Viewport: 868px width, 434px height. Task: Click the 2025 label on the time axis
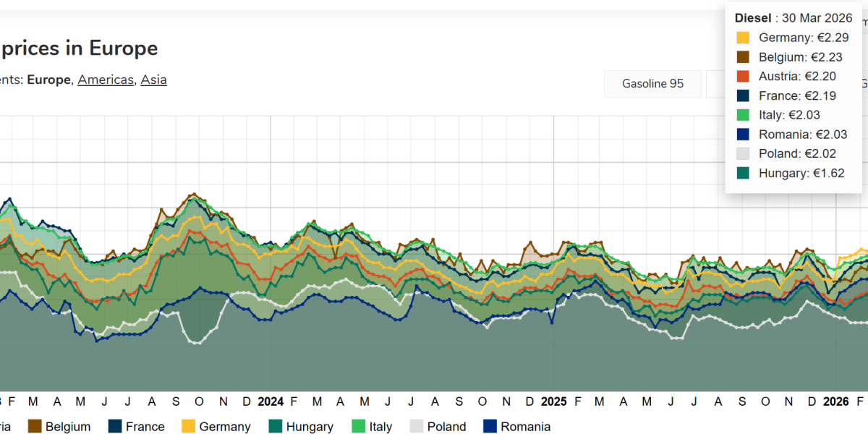pyautogui.click(x=554, y=401)
